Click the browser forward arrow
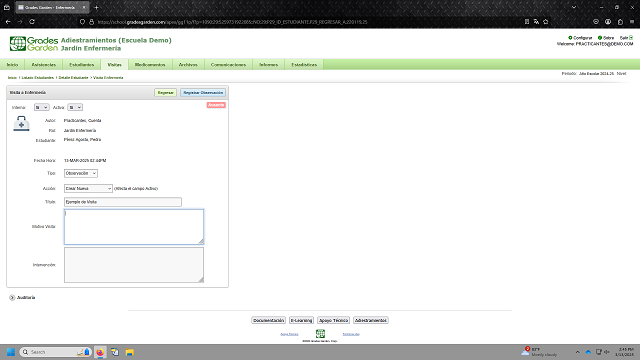The height and width of the screenshot is (360, 640). [x=20, y=22]
